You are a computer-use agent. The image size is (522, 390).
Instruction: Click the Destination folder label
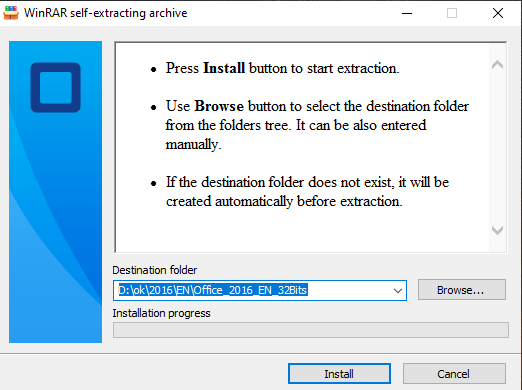click(154, 270)
